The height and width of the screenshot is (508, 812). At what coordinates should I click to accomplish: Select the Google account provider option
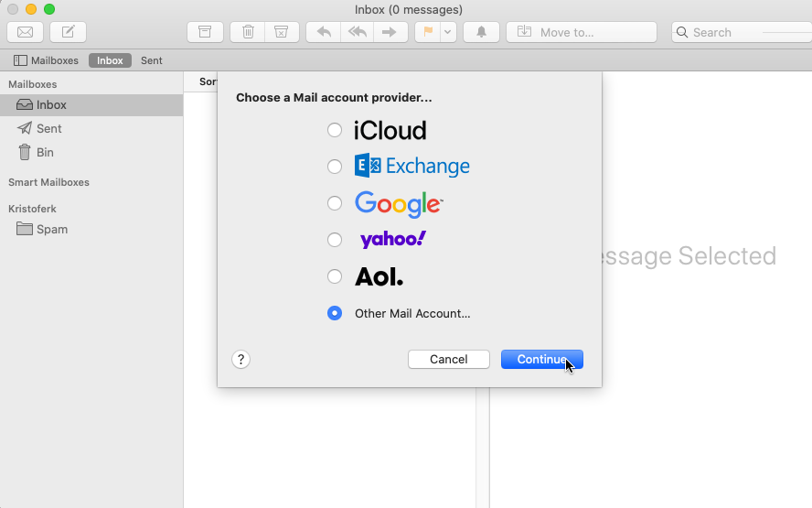coord(335,203)
